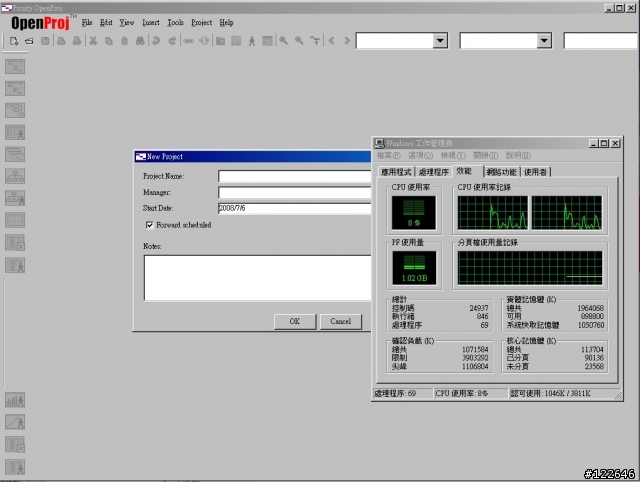The image size is (640, 482).
Task: Click the Open project toolbar icon
Action: coord(29,41)
